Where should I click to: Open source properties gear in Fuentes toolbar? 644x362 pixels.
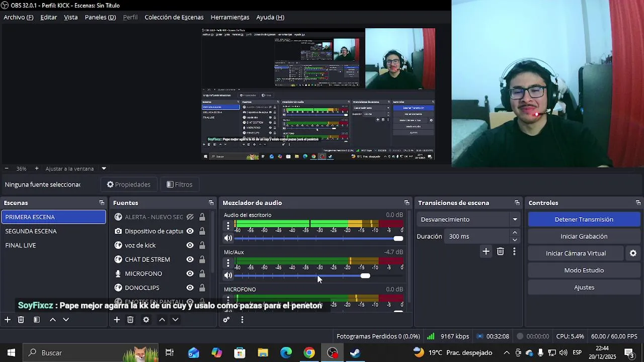point(146,320)
